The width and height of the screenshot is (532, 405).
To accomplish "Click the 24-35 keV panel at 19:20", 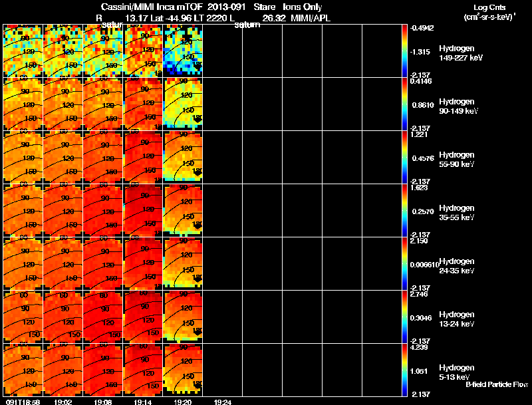I will click(183, 263).
